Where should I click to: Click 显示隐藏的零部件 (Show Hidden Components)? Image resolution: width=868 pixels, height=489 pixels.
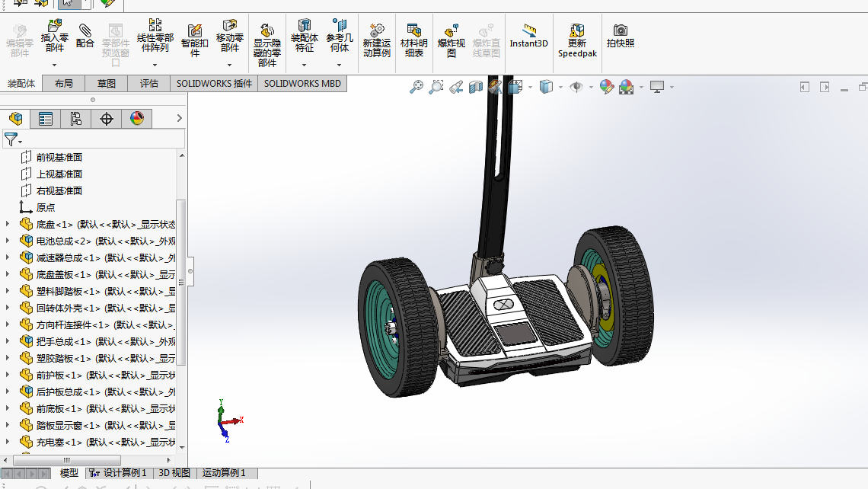click(x=266, y=46)
